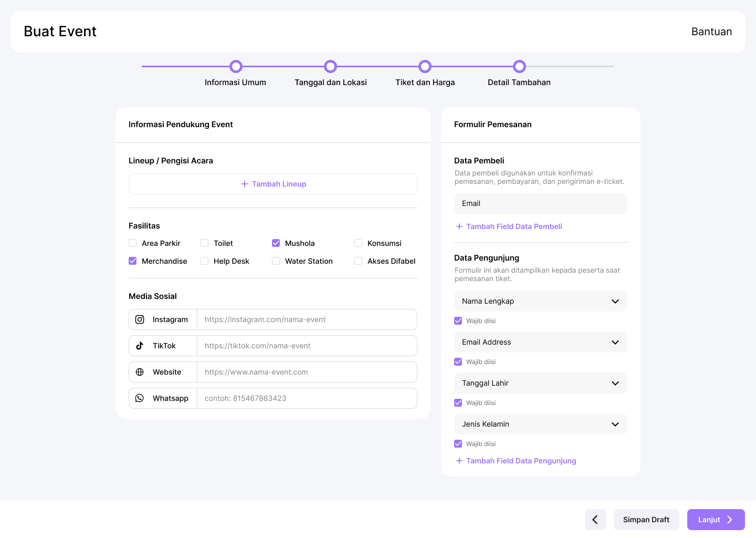Switch to Tanggal dan Lokasi step
756x538 pixels.
click(x=331, y=82)
